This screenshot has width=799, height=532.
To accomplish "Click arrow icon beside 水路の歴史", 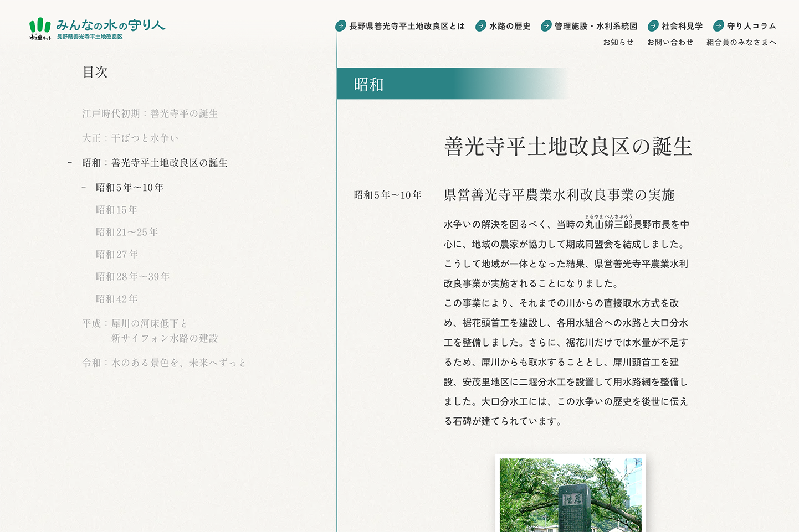I will 481,26.
